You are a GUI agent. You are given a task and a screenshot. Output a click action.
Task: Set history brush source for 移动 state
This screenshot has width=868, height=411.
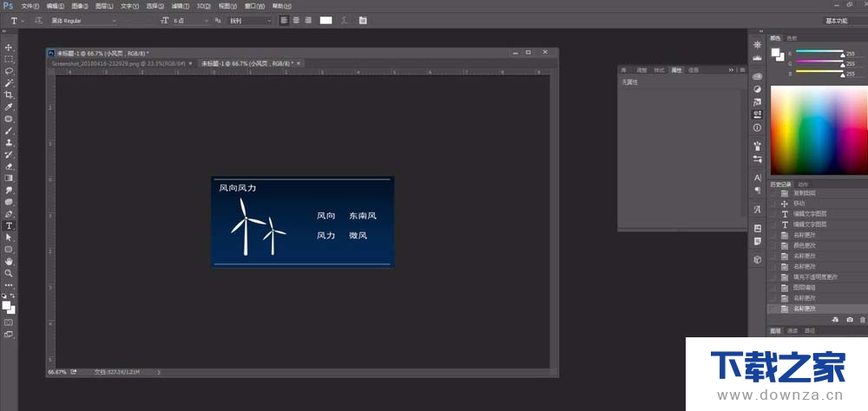coord(773,204)
